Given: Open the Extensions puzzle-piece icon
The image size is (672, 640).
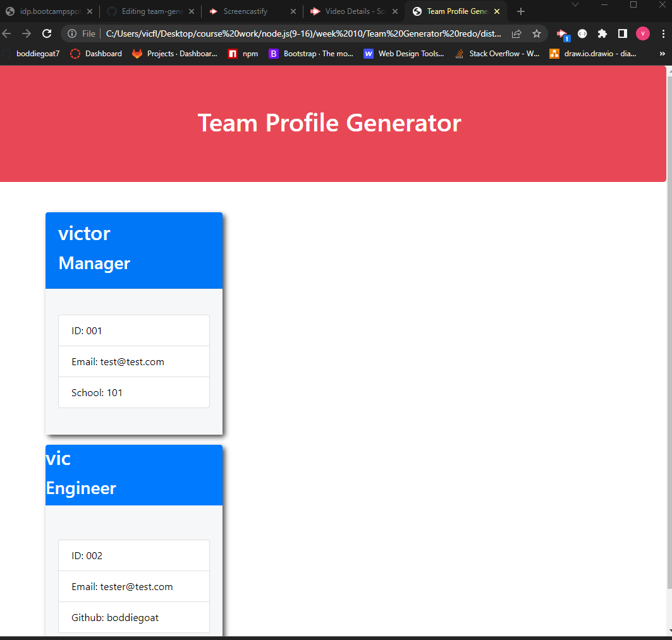Looking at the screenshot, I should tap(602, 33).
